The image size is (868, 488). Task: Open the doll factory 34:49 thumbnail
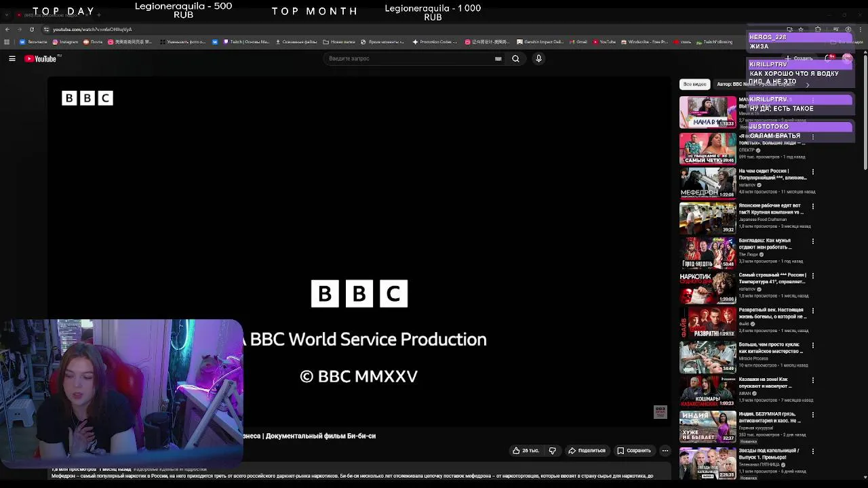click(x=707, y=356)
